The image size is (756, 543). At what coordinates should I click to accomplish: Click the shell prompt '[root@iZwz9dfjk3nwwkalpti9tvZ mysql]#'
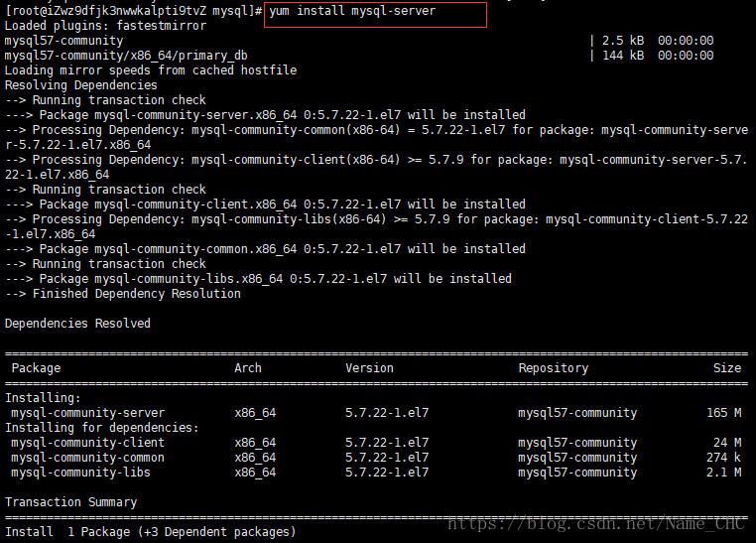[134, 11]
